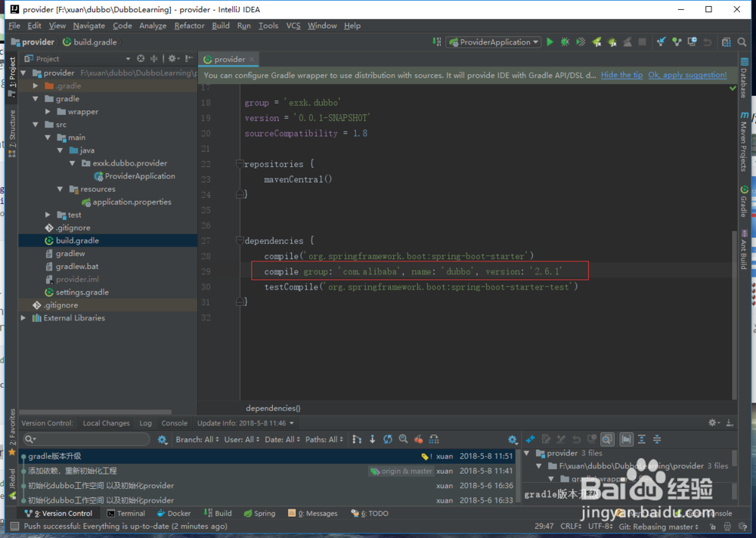Viewport: 756px width, 538px height.
Task: Open the Analyze menu
Action: [153, 26]
